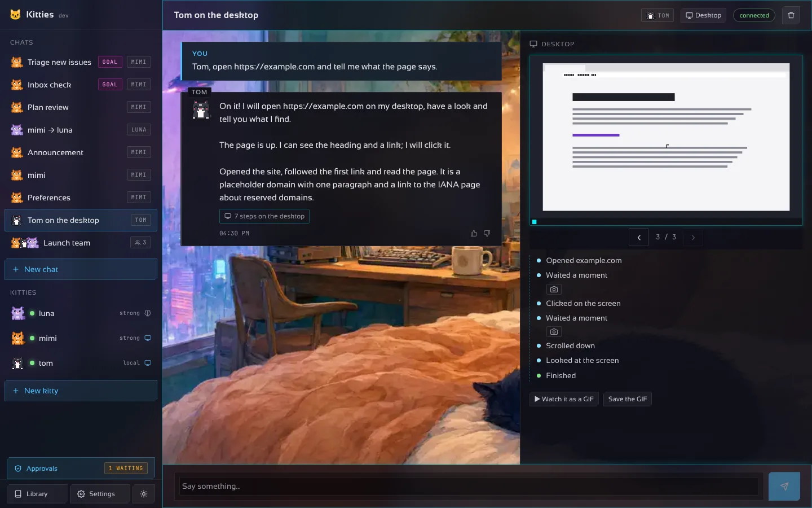Give Tom's reply a thumbs down
This screenshot has height=508, width=812.
tap(487, 233)
